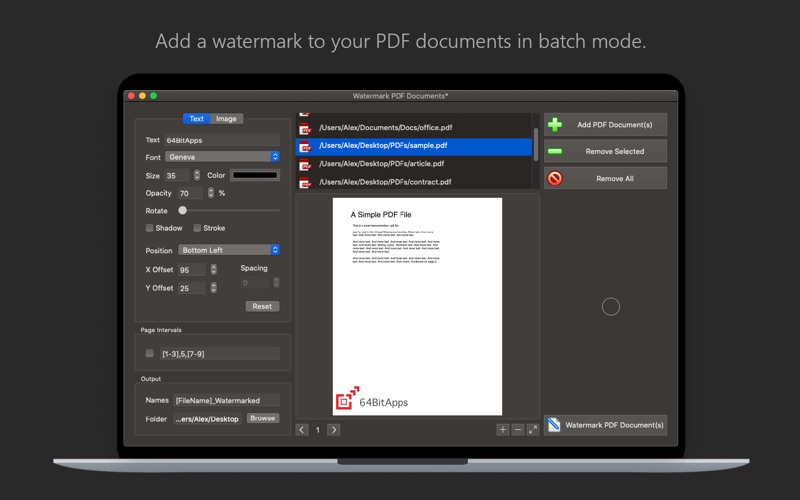
Task: Click the output Folder path field
Action: pos(207,419)
